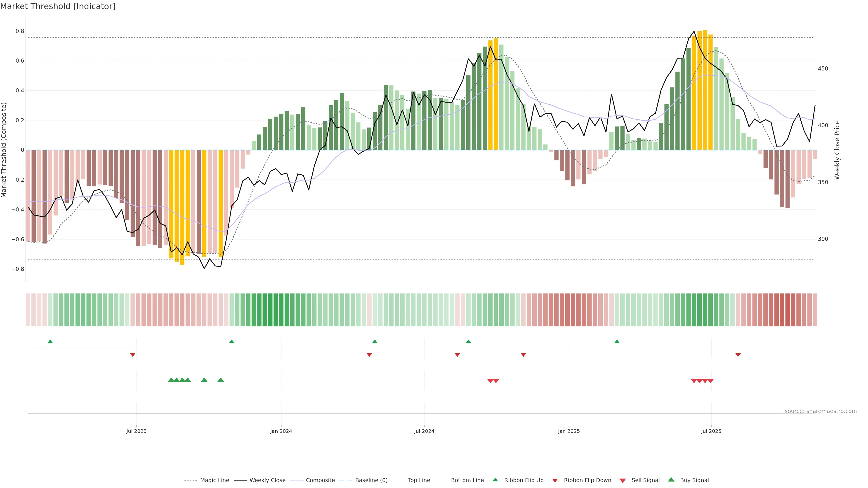Toggle the Top Line legend entry
This screenshot has height=488, width=868.
click(419, 480)
